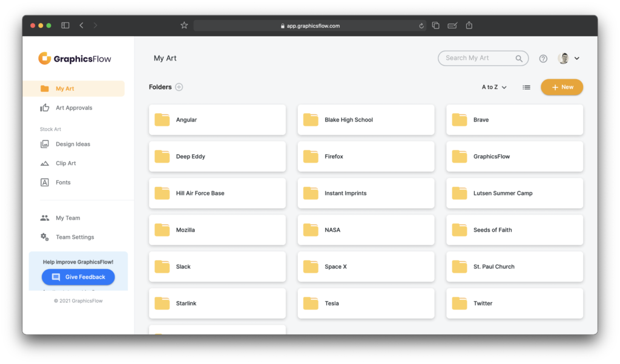Viewport: 620px width, 364px height.
Task: Reload the page in browser
Action: click(x=421, y=25)
